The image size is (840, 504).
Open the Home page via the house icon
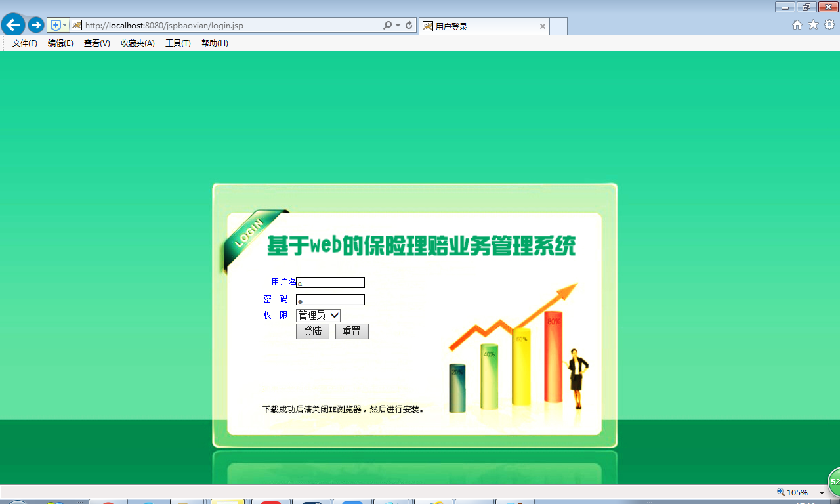click(x=796, y=25)
